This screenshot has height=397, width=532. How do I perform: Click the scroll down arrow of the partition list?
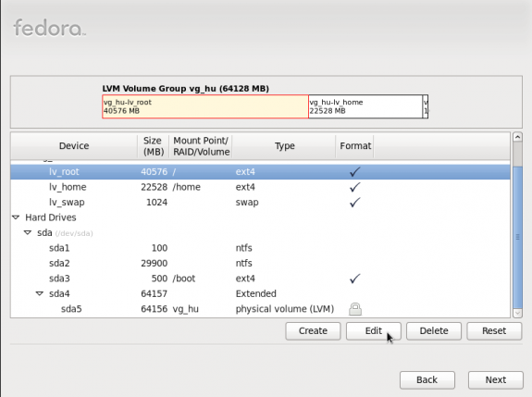tap(517, 313)
